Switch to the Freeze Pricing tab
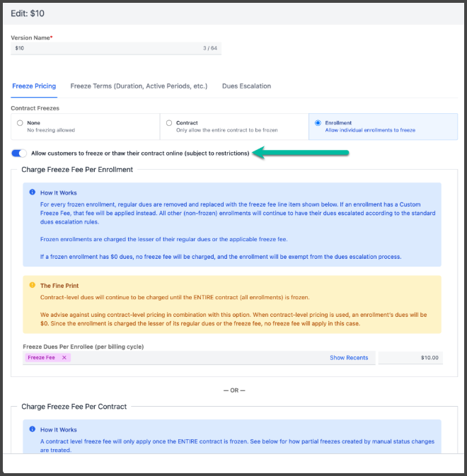The height and width of the screenshot is (476, 467). tap(34, 86)
